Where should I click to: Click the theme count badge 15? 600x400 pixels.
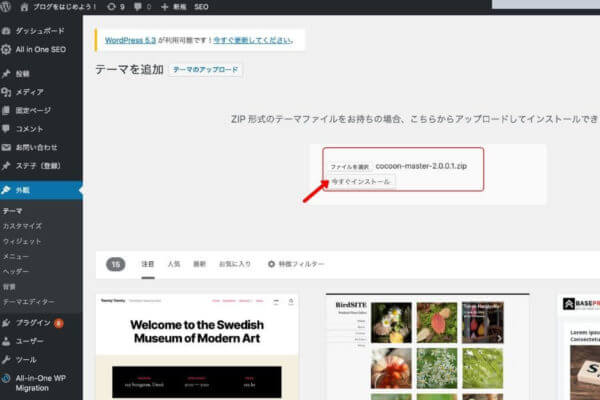point(116,264)
